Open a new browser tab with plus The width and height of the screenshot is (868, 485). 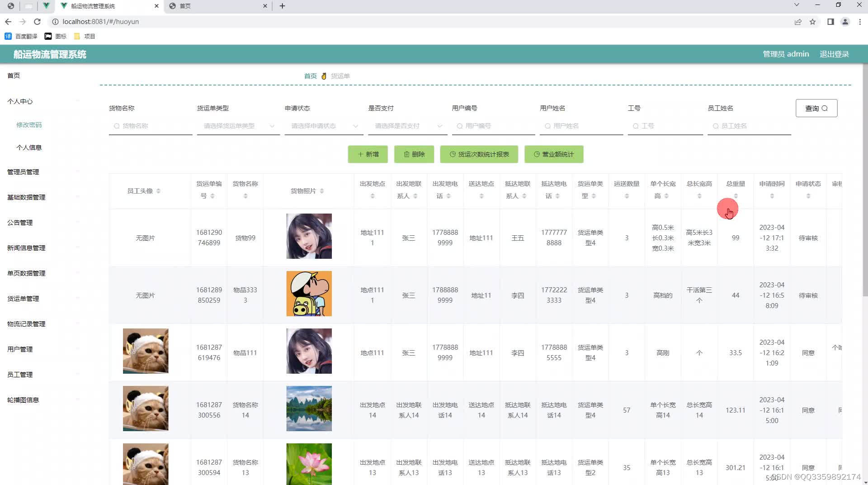click(282, 6)
